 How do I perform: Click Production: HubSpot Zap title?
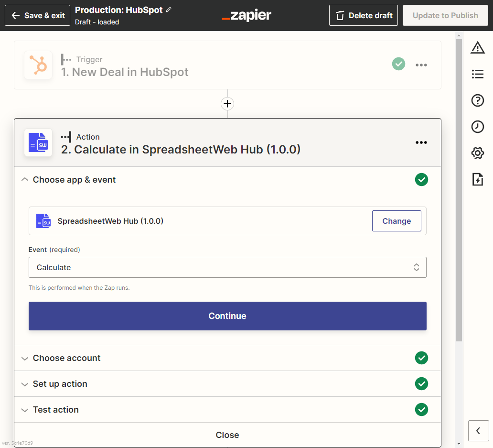[x=118, y=10]
